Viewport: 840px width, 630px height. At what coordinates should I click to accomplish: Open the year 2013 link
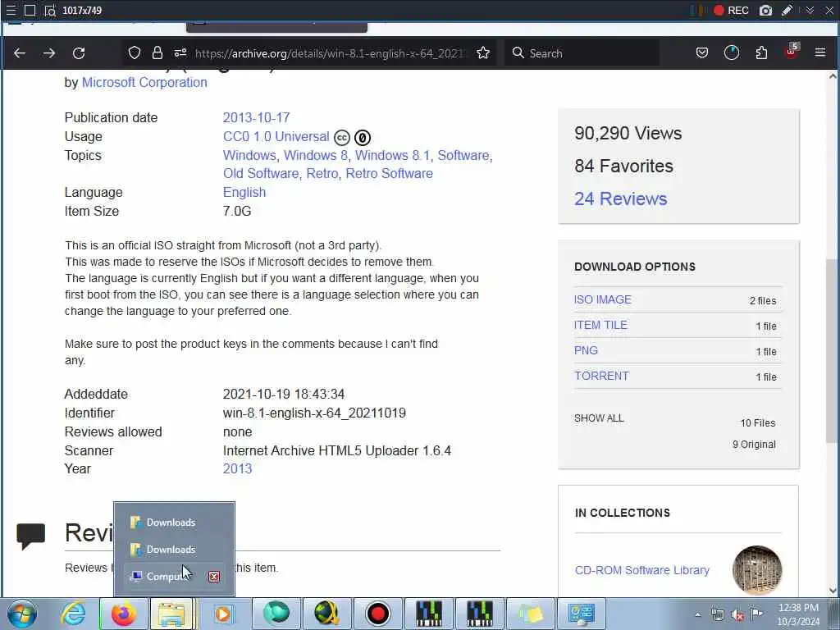(237, 468)
